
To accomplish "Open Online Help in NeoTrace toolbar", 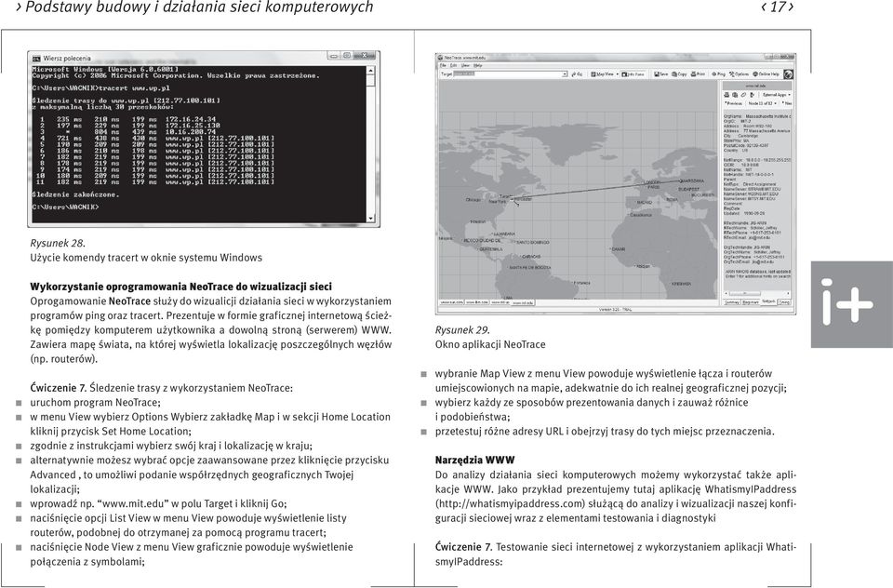I will 766,74.
